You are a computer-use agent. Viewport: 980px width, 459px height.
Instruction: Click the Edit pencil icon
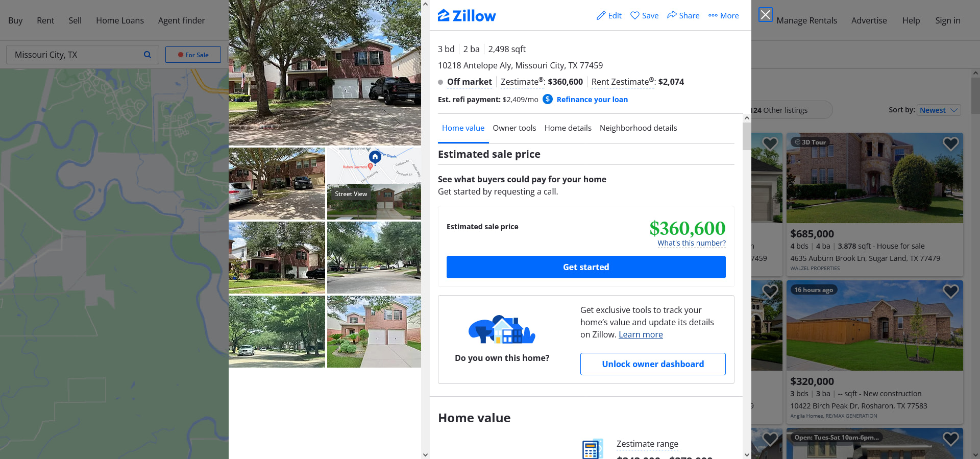point(601,16)
